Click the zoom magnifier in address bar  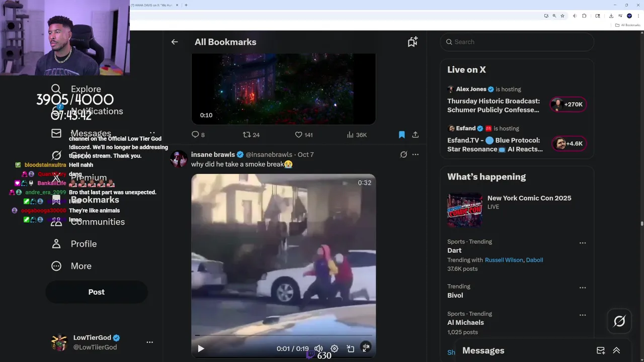(x=554, y=16)
